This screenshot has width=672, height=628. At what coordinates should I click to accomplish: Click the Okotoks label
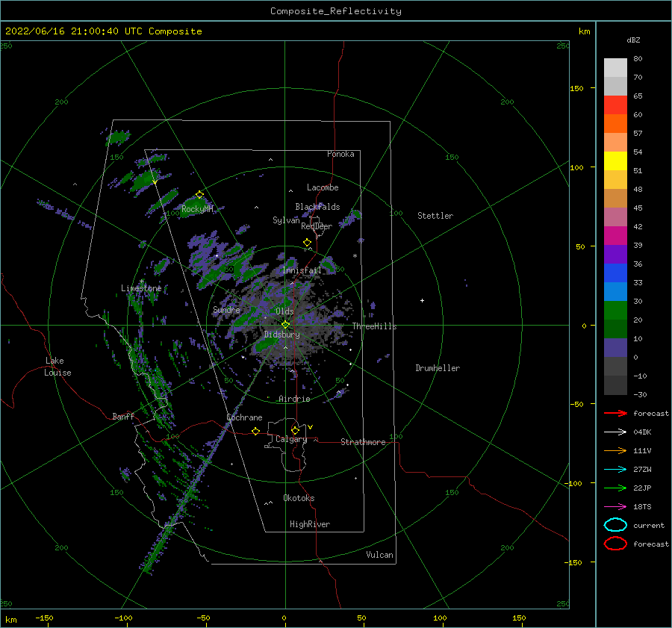(299, 498)
